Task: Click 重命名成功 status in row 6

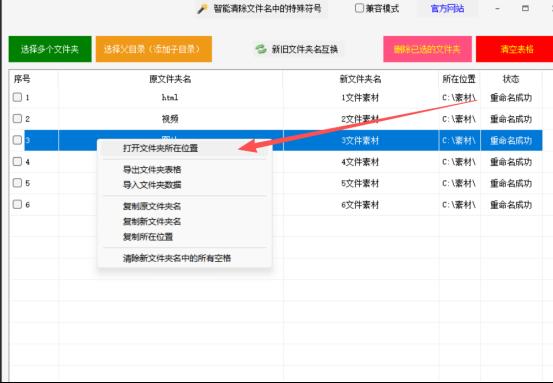Action: point(511,205)
